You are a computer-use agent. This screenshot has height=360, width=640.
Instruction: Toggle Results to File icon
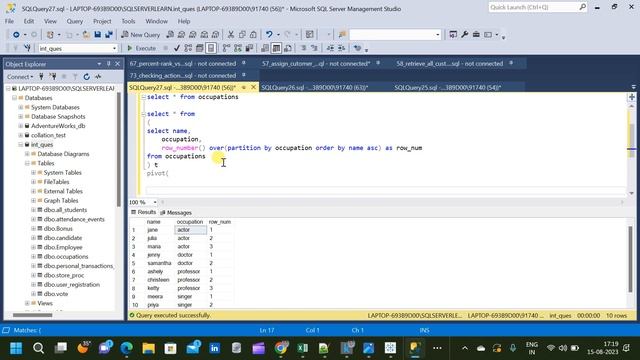point(288,48)
